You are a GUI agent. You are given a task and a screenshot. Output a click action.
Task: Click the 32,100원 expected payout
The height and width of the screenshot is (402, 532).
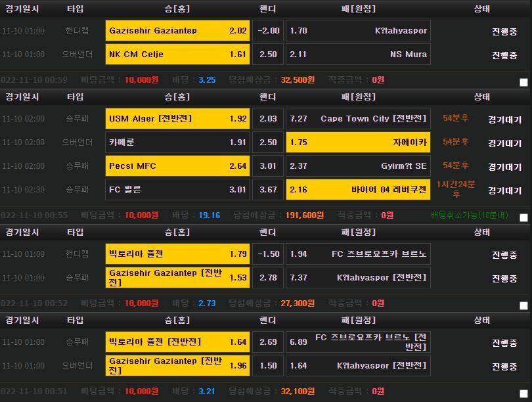[298, 391]
